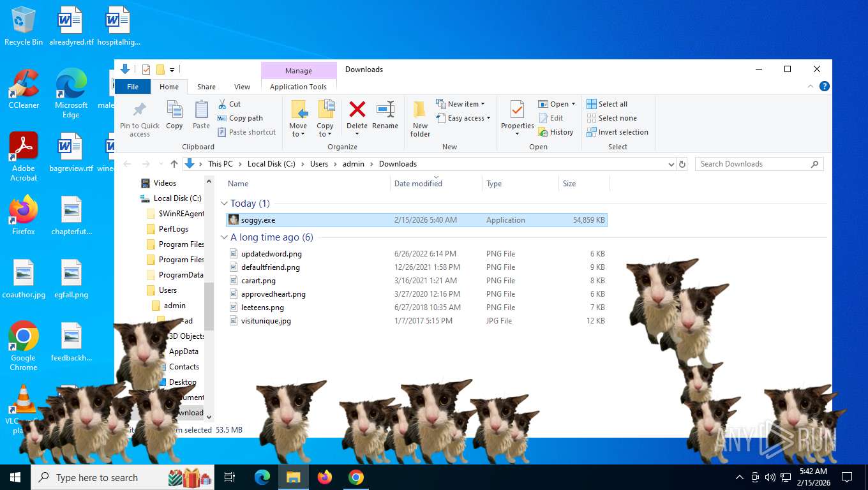Open Task View on taskbar

230,477
